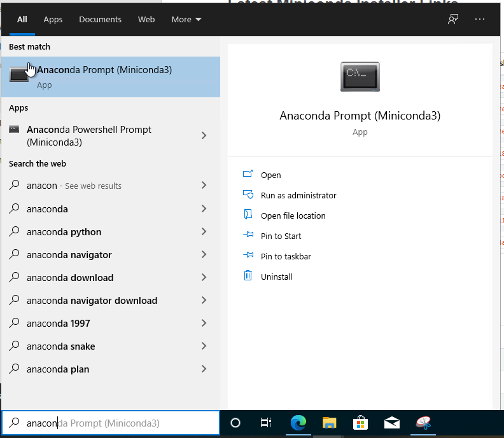504x438 pixels.
Task: Click the Anaconda Powershell Prompt icon
Action: pos(14,130)
